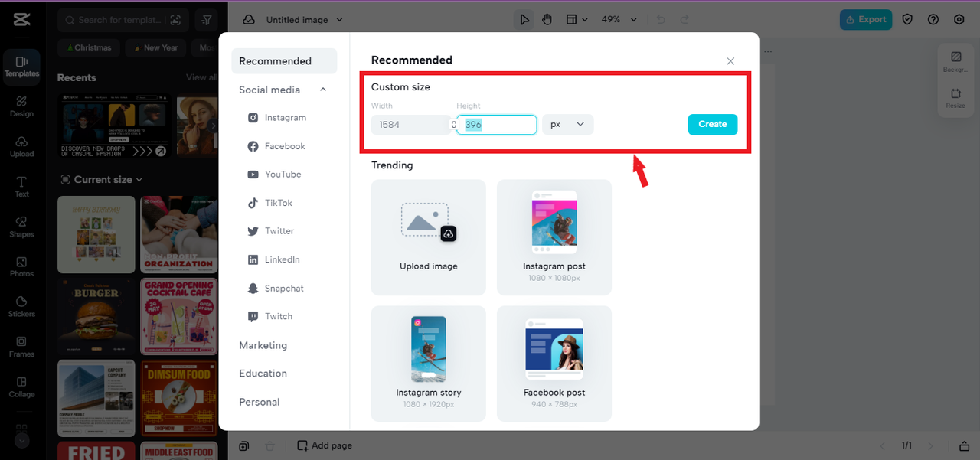The height and width of the screenshot is (460, 980).
Task: Expand more sidebar tools chevron
Action: (x=21, y=441)
